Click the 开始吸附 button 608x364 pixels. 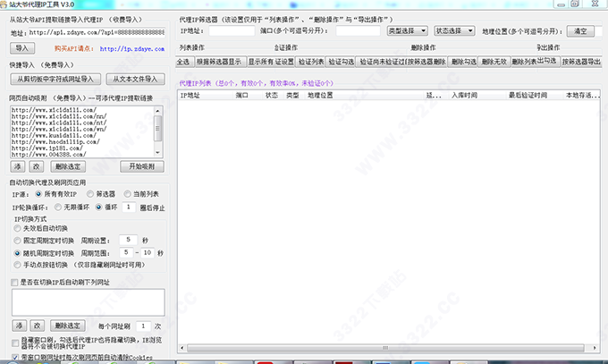point(142,166)
